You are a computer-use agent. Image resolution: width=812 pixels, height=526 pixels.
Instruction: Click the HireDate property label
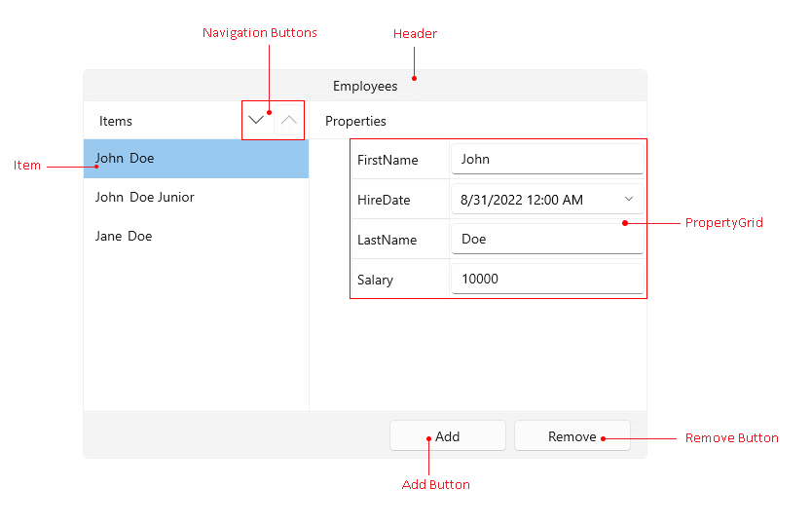[384, 200]
